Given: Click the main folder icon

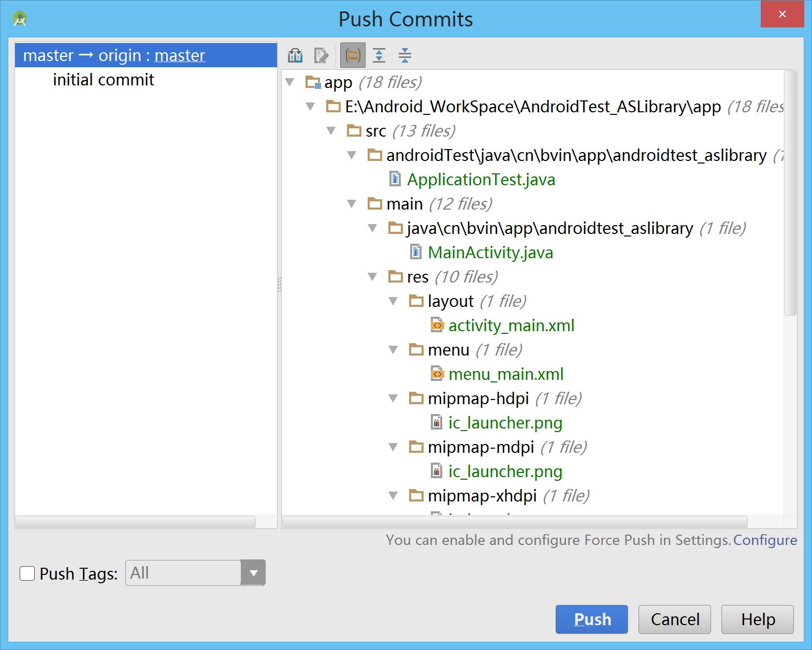Looking at the screenshot, I should (375, 203).
